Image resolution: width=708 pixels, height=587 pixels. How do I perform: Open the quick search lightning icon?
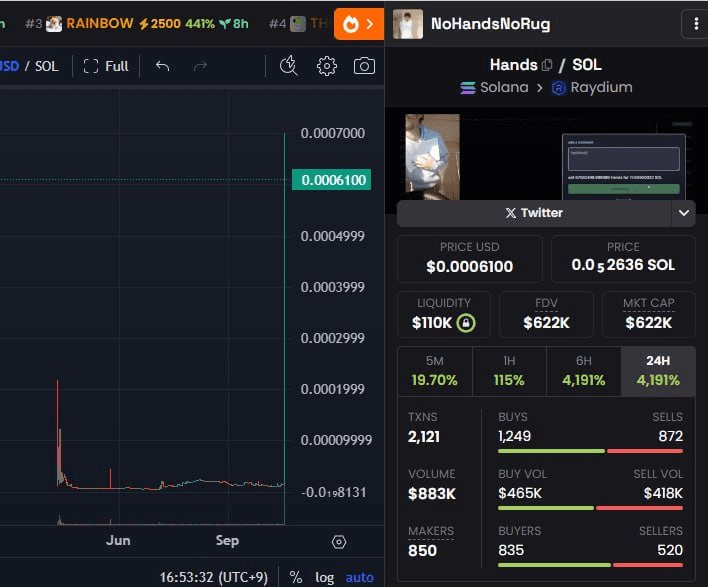point(289,66)
